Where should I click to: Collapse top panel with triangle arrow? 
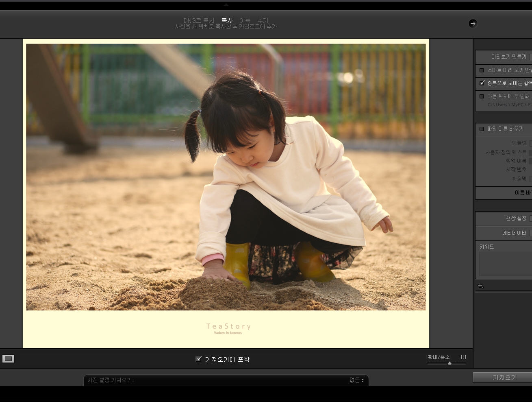(226, 5)
